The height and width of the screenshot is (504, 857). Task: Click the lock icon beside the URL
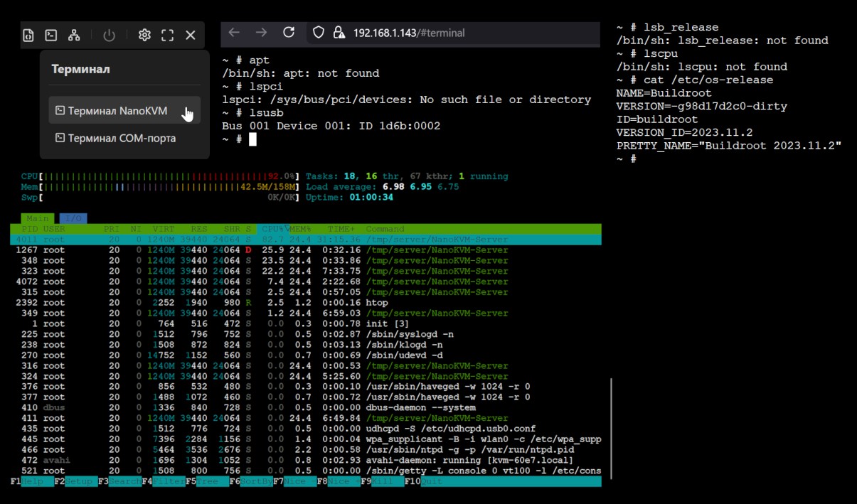(x=339, y=33)
